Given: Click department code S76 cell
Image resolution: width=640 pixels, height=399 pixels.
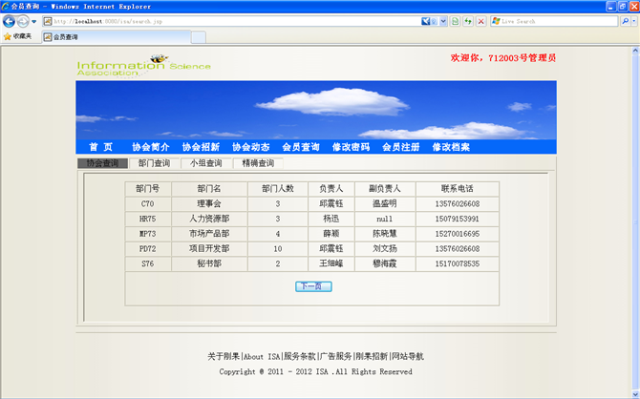Looking at the screenshot, I should [148, 264].
